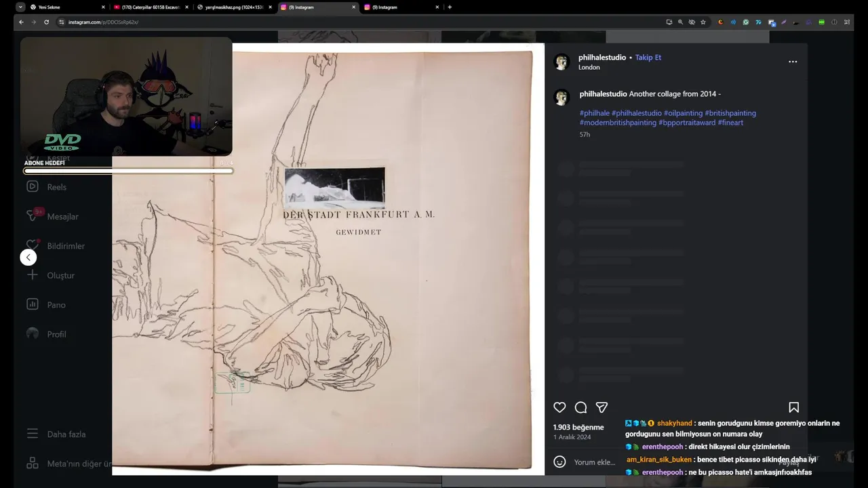The image size is (868, 488).
Task: Click the 1 Aralık 2024 date
Action: pos(572,437)
